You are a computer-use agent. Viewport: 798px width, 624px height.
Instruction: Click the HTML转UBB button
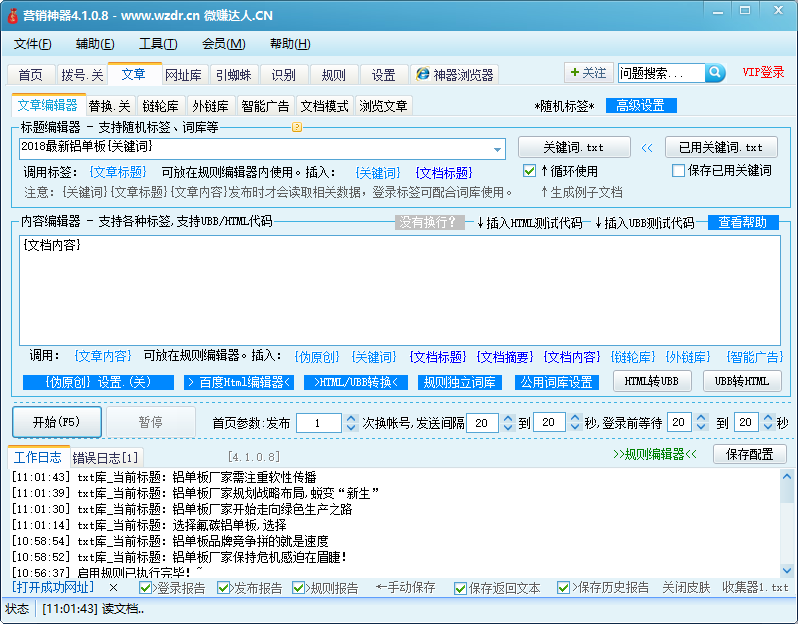click(x=651, y=381)
